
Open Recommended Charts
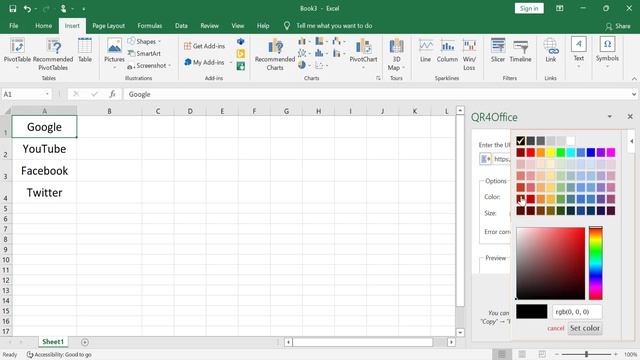click(275, 54)
